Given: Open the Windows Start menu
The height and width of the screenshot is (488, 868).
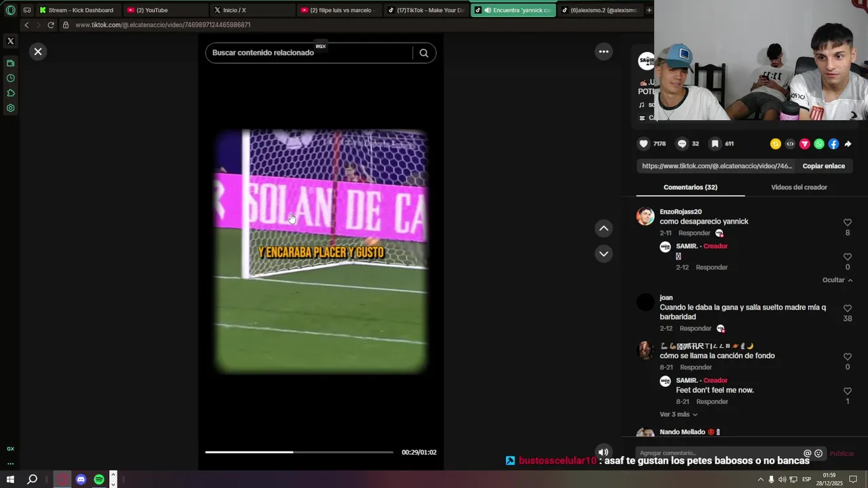Looking at the screenshot, I should [10, 479].
